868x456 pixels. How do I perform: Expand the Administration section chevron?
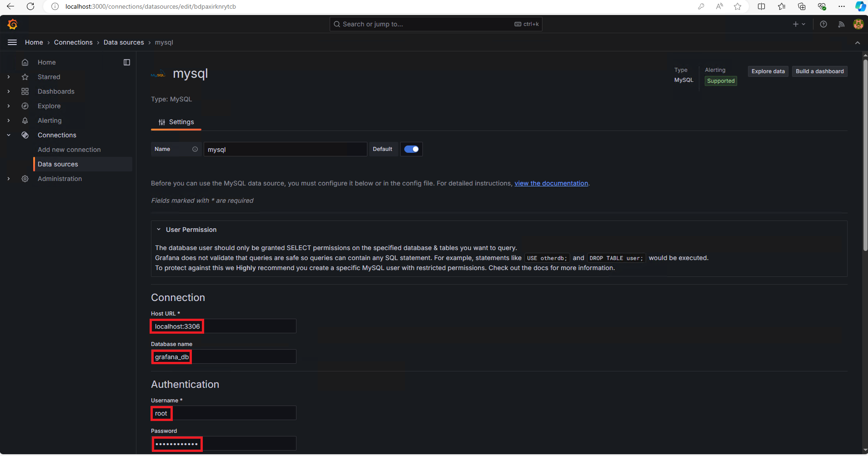click(x=9, y=179)
